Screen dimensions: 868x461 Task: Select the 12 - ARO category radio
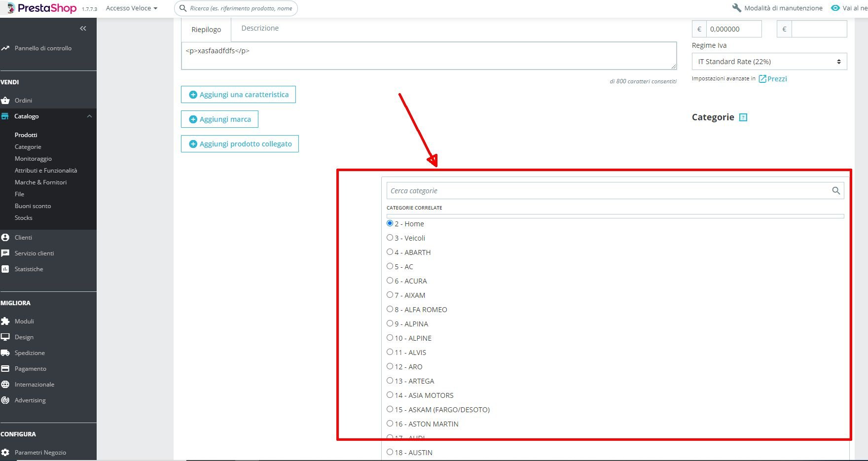390,366
